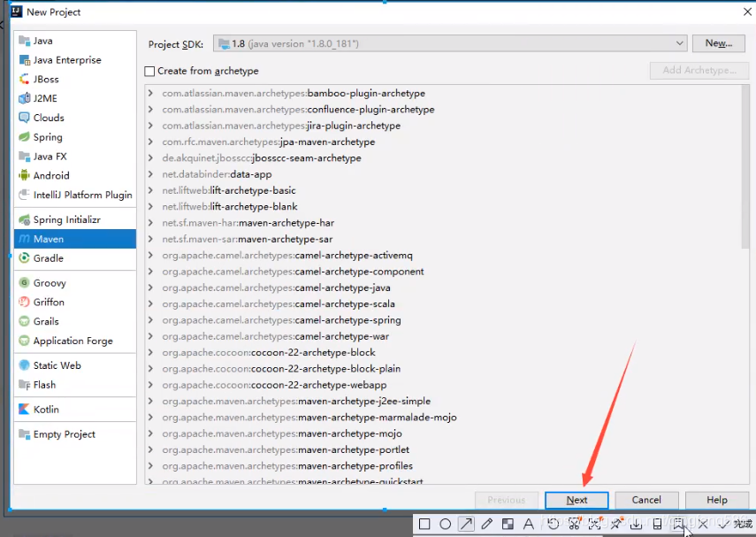756x537 pixels.
Task: Expand jira-plugin-archetype chevron
Action: click(x=150, y=126)
